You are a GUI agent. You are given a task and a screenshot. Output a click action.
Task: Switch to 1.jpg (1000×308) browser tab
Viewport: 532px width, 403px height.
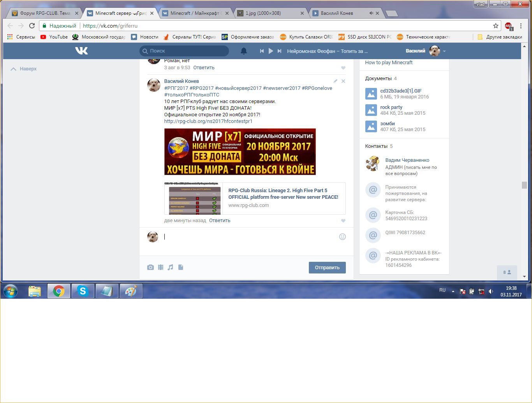click(x=270, y=13)
